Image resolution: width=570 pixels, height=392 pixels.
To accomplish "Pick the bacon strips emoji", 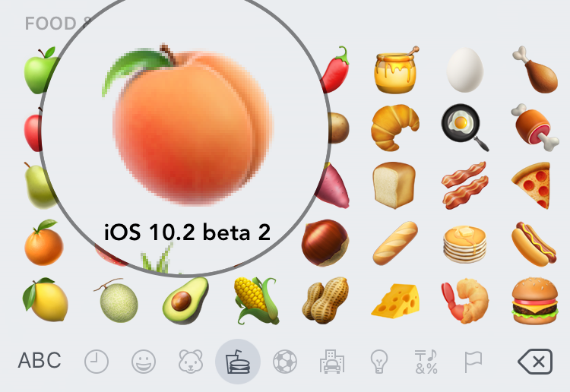I will tap(464, 185).
